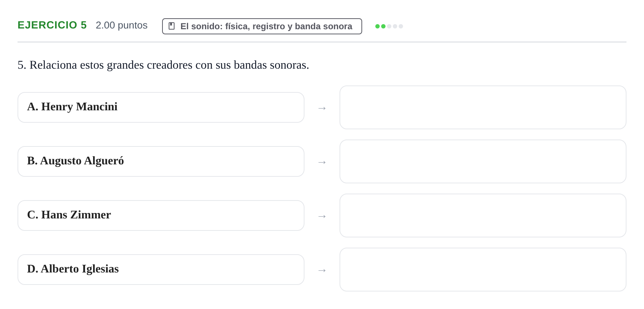
Task: Select the 'D. Alberto Iglesias' card
Action: (161, 270)
